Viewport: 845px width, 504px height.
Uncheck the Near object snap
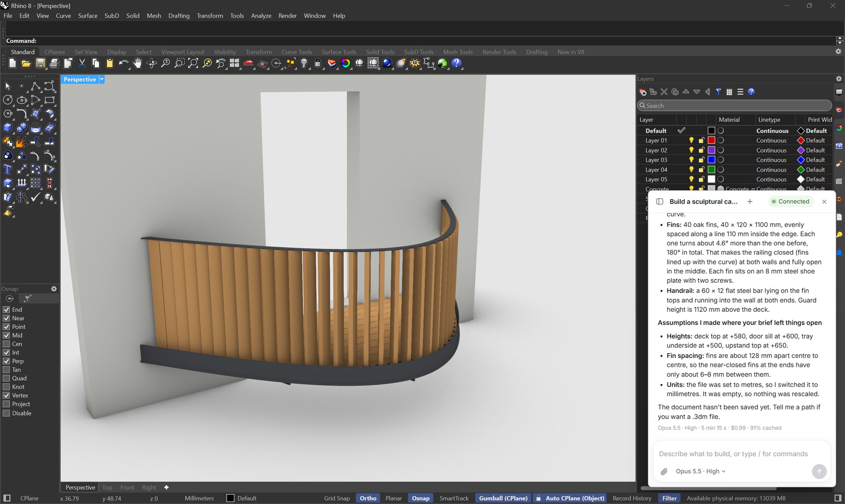coord(6,318)
